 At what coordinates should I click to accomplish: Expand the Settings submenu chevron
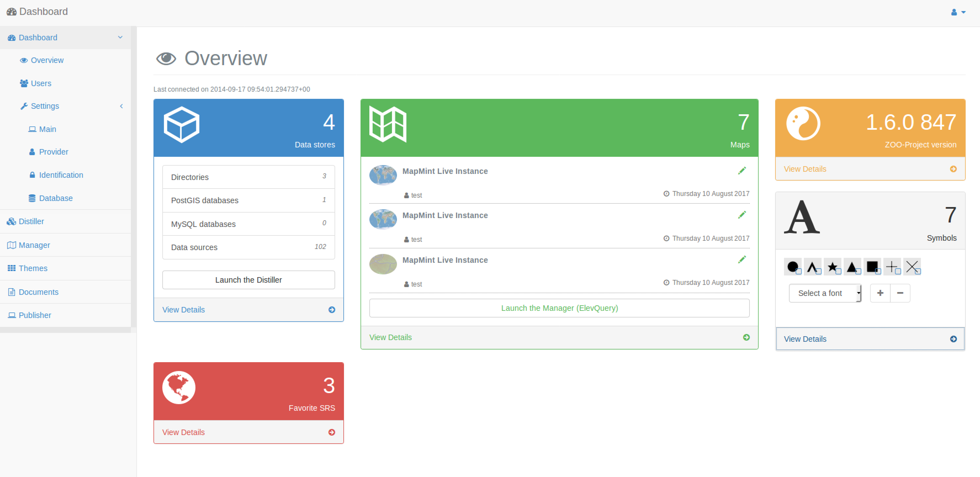121,106
